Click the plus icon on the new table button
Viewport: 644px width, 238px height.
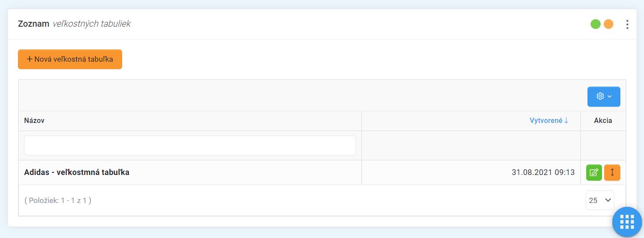coord(30,59)
